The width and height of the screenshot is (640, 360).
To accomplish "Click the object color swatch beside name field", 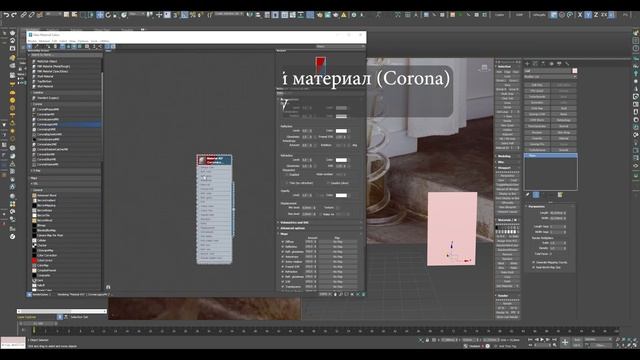I will [x=575, y=71].
